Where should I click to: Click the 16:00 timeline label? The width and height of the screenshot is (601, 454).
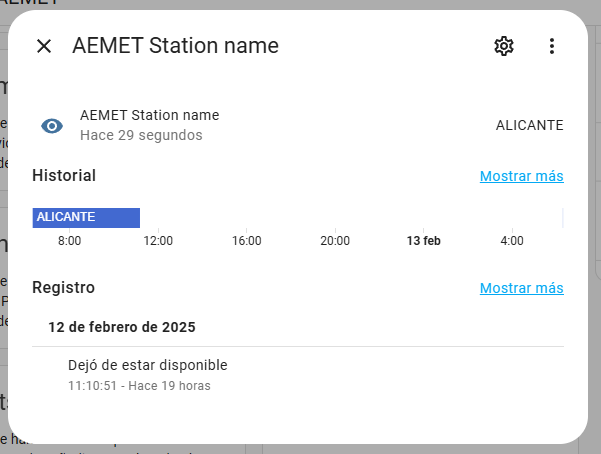coord(246,241)
